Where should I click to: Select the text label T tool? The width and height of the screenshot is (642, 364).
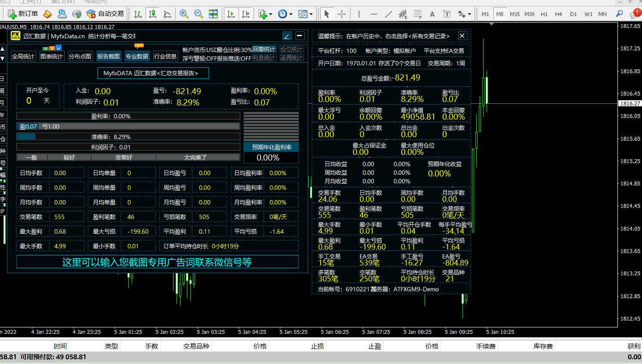(447, 14)
